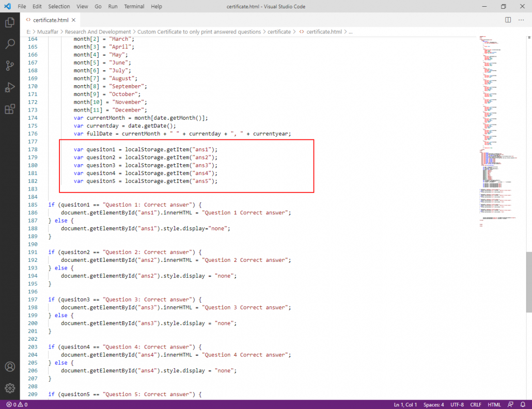Open the Source Control view
This screenshot has width=532, height=409.
(x=10, y=66)
